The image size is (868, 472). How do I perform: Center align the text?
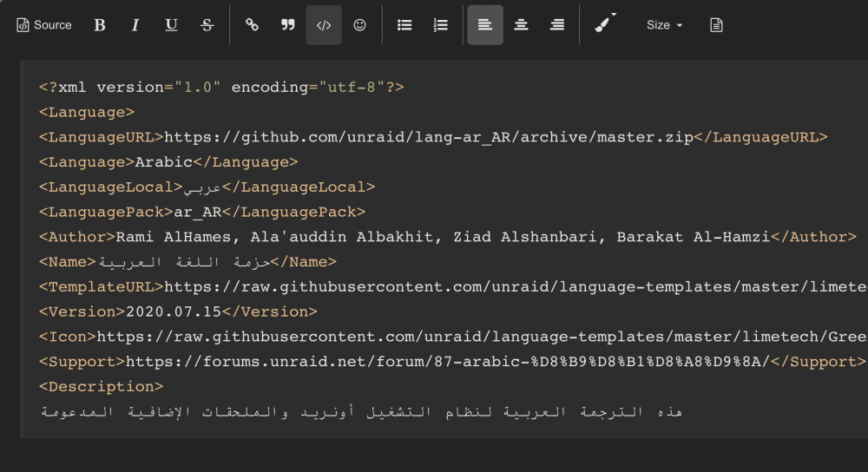[521, 25]
